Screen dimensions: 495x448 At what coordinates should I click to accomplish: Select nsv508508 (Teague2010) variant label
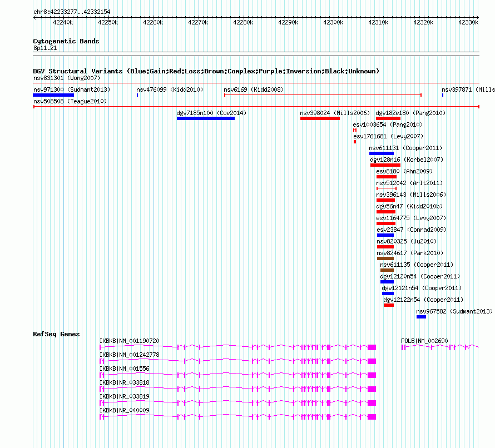click(x=70, y=101)
